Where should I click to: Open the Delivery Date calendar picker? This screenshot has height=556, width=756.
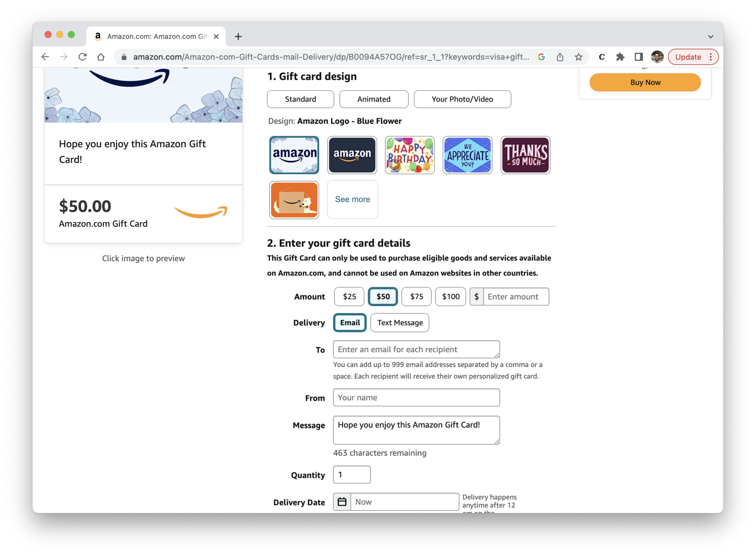point(342,501)
